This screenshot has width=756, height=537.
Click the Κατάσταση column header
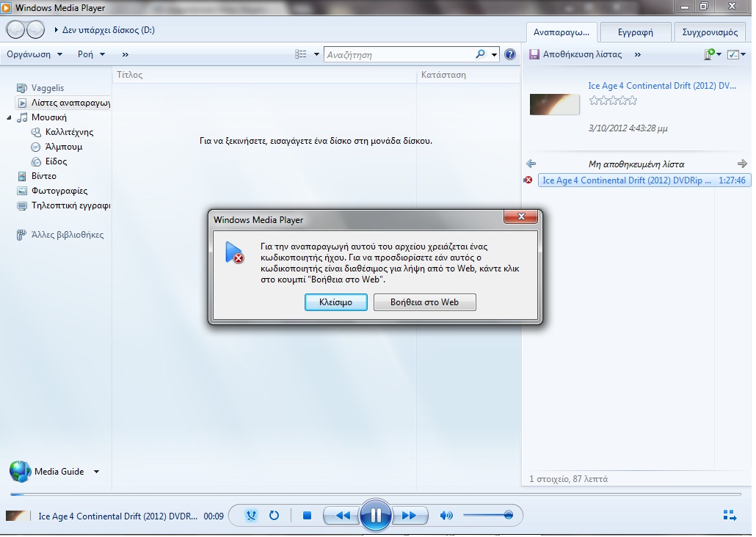pos(468,75)
